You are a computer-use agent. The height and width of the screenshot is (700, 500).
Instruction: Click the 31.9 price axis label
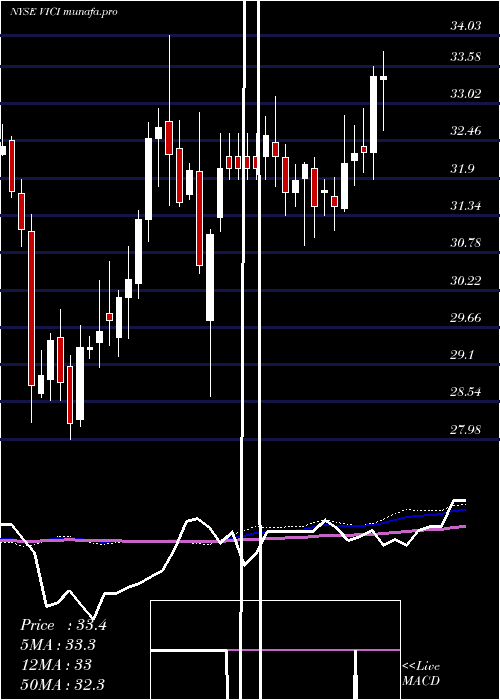pos(462,169)
